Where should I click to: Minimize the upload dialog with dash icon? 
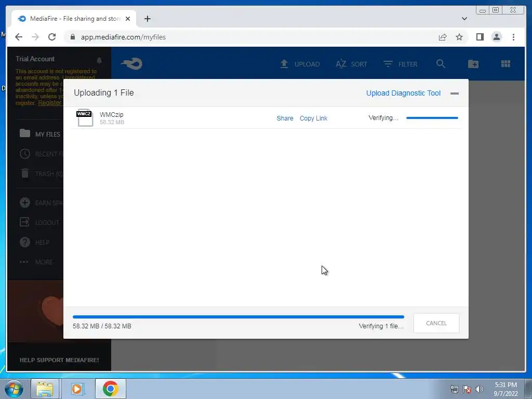point(454,94)
